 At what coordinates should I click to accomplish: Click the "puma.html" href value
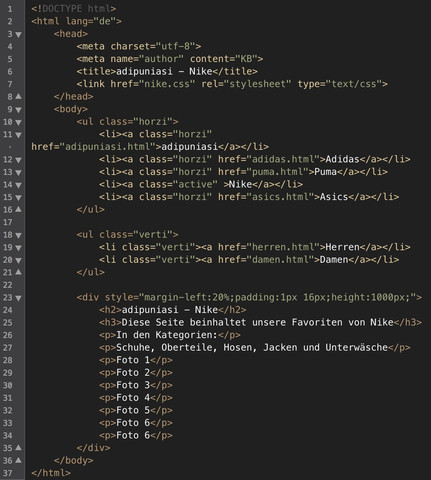[277, 172]
